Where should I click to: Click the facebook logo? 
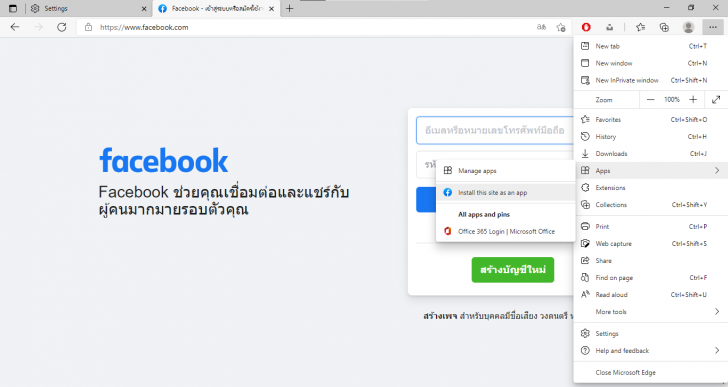click(x=163, y=161)
